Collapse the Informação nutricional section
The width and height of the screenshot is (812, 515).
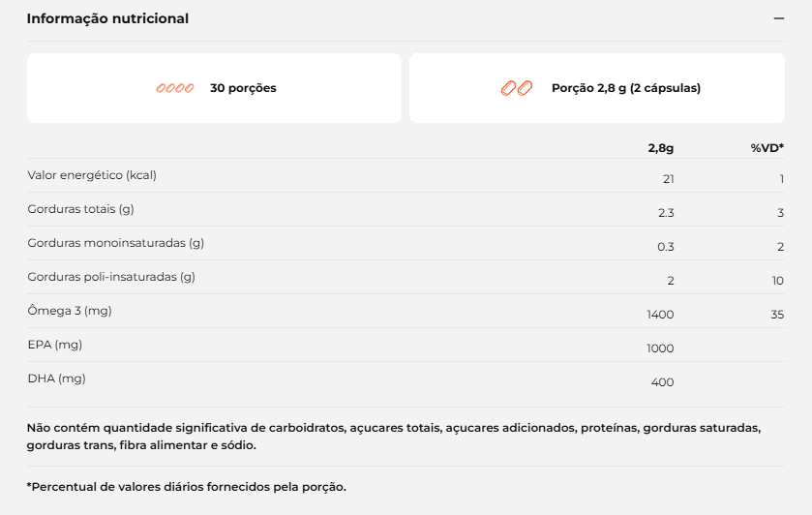click(778, 18)
